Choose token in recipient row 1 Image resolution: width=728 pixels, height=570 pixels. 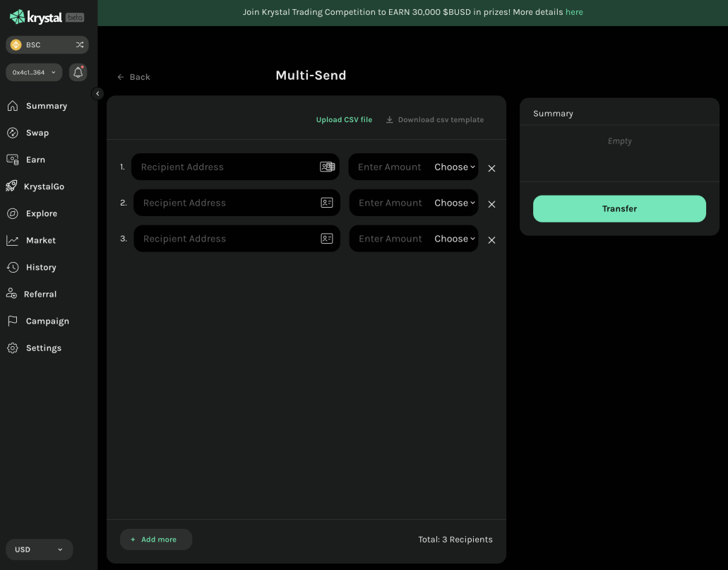point(455,167)
